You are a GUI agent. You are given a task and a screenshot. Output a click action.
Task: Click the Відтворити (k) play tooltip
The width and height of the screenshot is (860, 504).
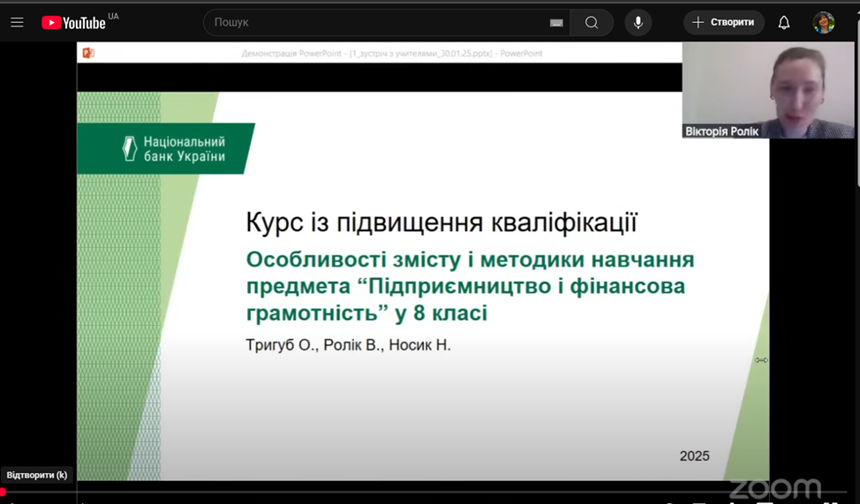(37, 475)
